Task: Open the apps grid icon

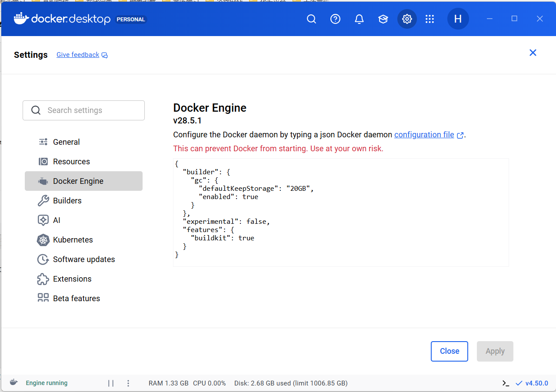Action: point(429,19)
